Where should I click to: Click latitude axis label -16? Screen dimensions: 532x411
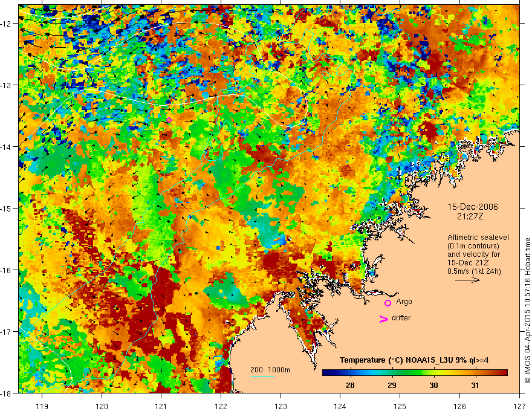tap(7, 270)
